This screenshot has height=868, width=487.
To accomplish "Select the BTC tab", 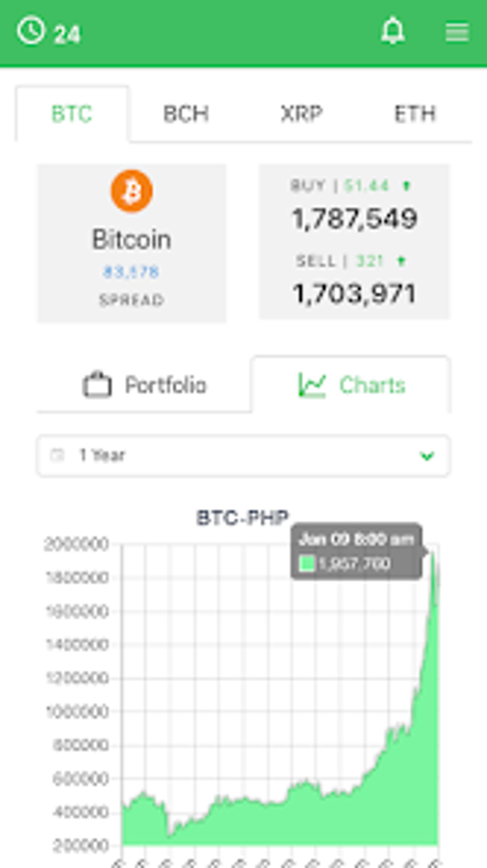I will click(72, 114).
